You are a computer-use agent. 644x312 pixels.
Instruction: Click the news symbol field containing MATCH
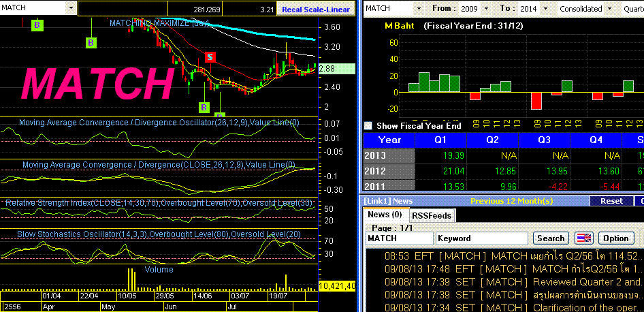(x=399, y=238)
